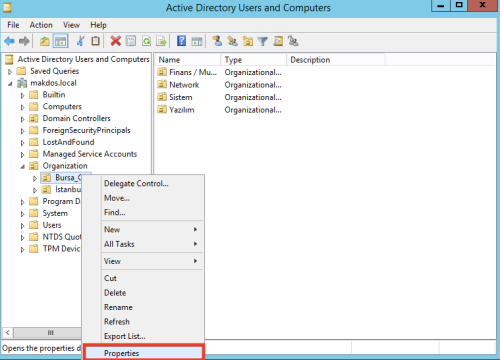Click tree pane scrollbar left arrow
Image resolution: width=500 pixels, height=360 pixels.
(8, 333)
